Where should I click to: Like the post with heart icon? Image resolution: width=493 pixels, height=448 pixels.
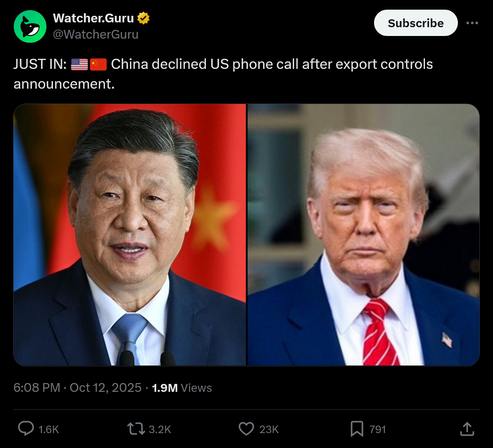click(x=246, y=429)
